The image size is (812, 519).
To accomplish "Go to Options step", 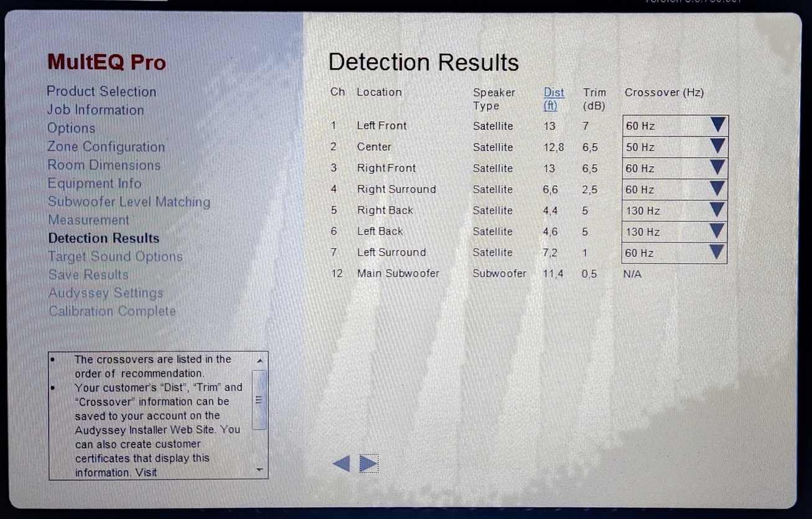I will click(72, 128).
